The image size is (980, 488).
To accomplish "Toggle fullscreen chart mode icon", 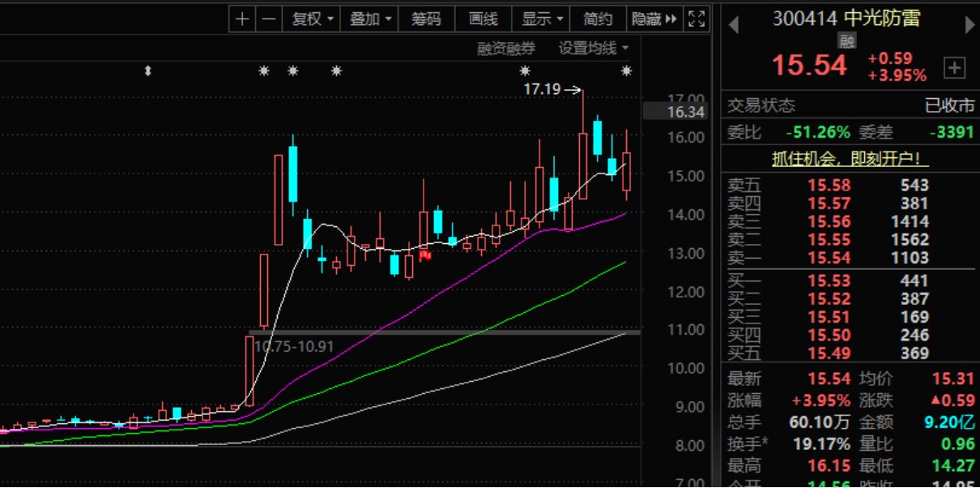I will (696, 19).
